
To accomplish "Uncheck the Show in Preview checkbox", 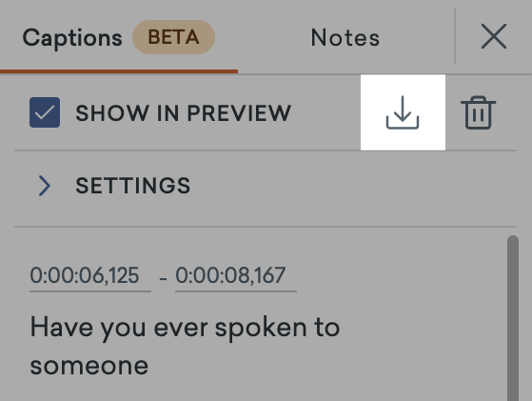I will tap(45, 112).
